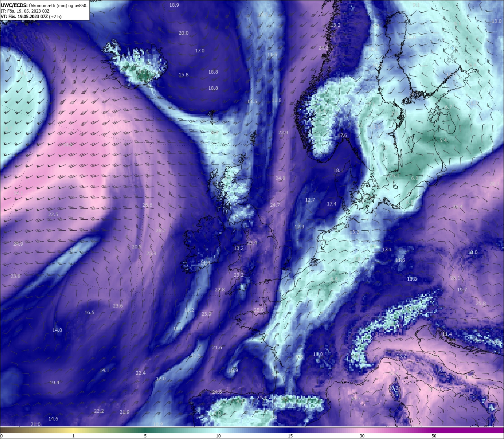Click the map value '19.7'
Viewport: 504px width, 439px height.
click(x=462, y=290)
